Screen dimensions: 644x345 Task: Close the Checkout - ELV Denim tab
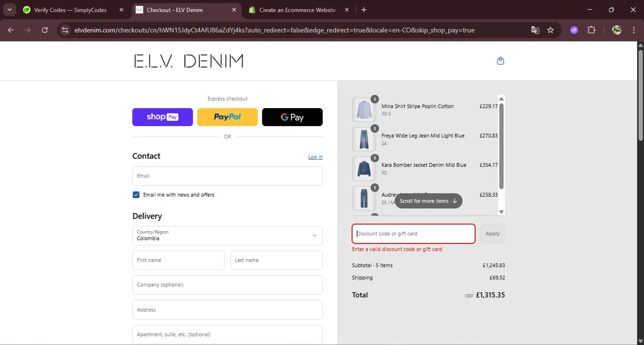coord(234,10)
